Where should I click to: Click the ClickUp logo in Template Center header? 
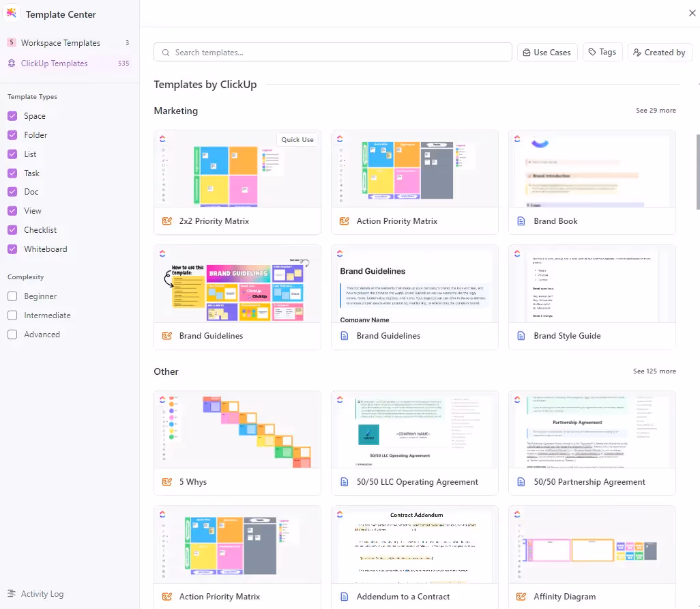coord(12,14)
